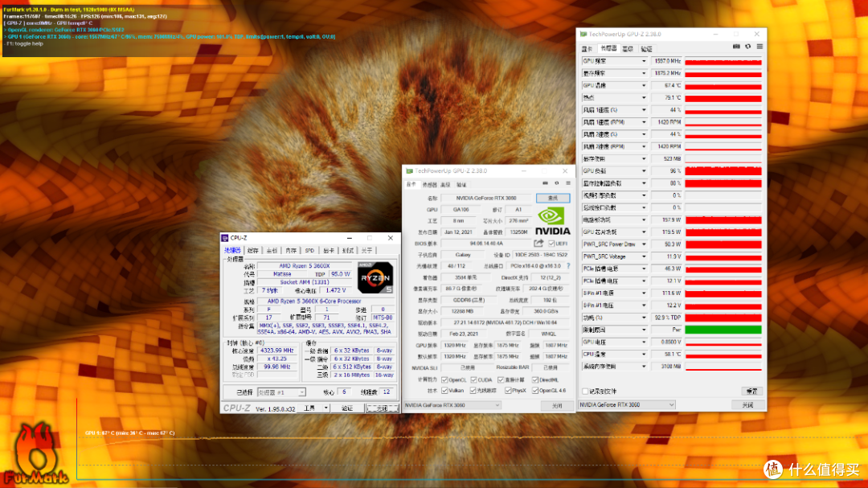Open hot spot temperature sensor dropdown arrow
Screen dimensions: 868x488
pyautogui.click(x=644, y=97)
